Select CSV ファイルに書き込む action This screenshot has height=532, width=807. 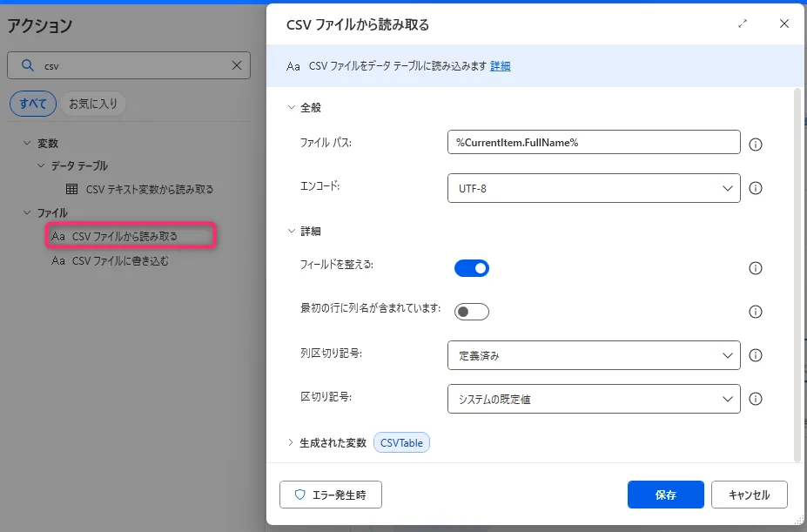(x=120, y=260)
